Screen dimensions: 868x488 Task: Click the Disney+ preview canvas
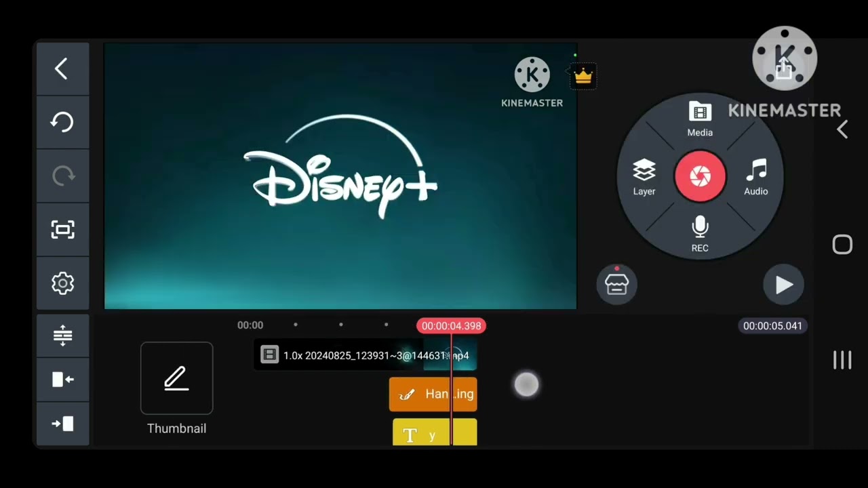(x=340, y=176)
